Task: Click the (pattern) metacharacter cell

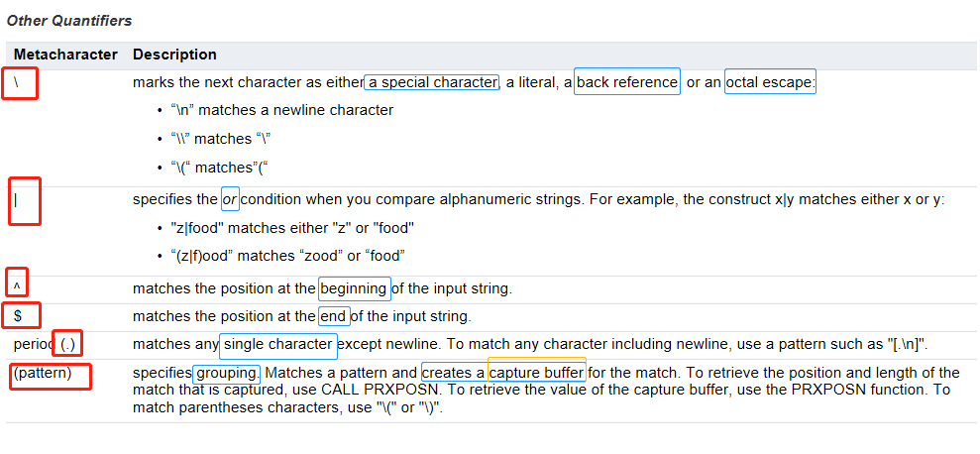Action: [52, 377]
